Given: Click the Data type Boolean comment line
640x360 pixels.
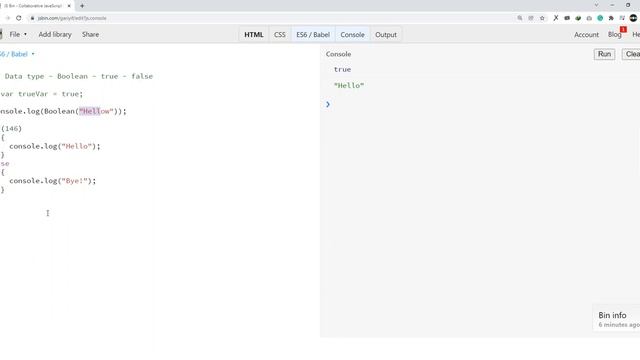Looking at the screenshot, I should click(x=78, y=76).
